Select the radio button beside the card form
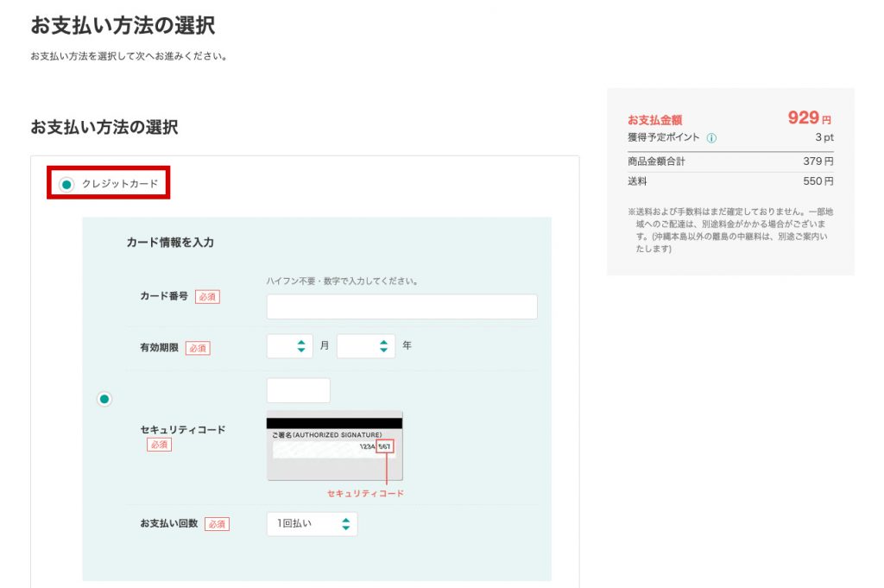 pos(104,399)
